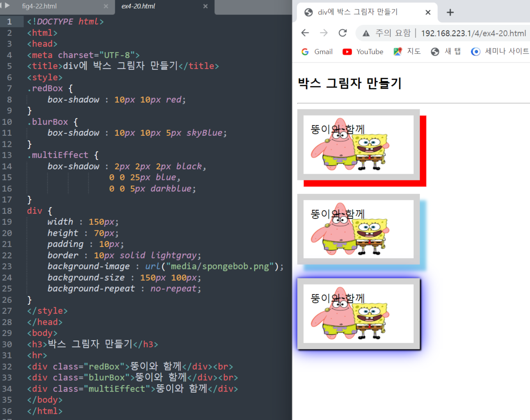The width and height of the screenshot is (530, 420).
Task: Click the title tag line in code
Action: pos(123,66)
